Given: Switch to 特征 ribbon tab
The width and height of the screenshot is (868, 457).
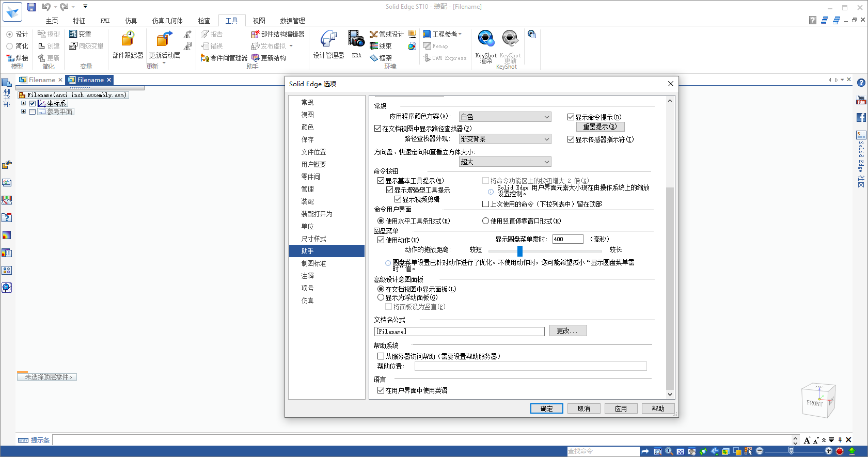Looking at the screenshot, I should click(x=79, y=21).
